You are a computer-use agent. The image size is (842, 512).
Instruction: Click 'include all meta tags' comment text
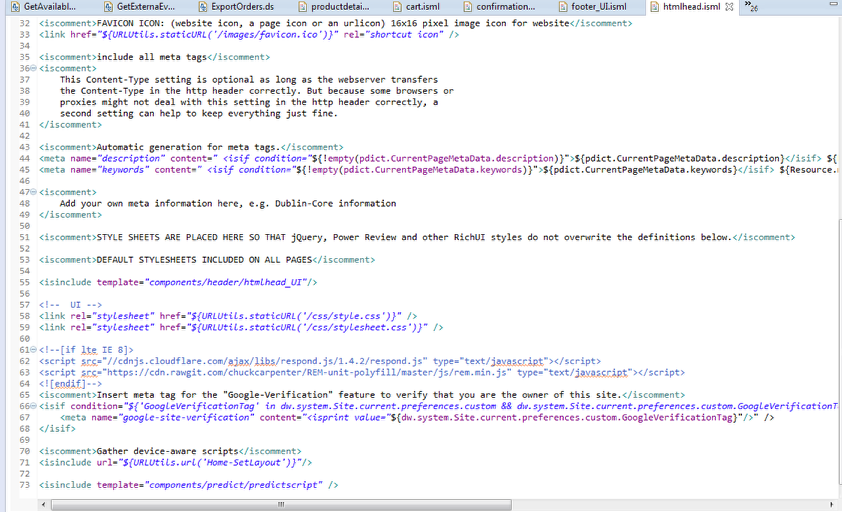click(151, 57)
